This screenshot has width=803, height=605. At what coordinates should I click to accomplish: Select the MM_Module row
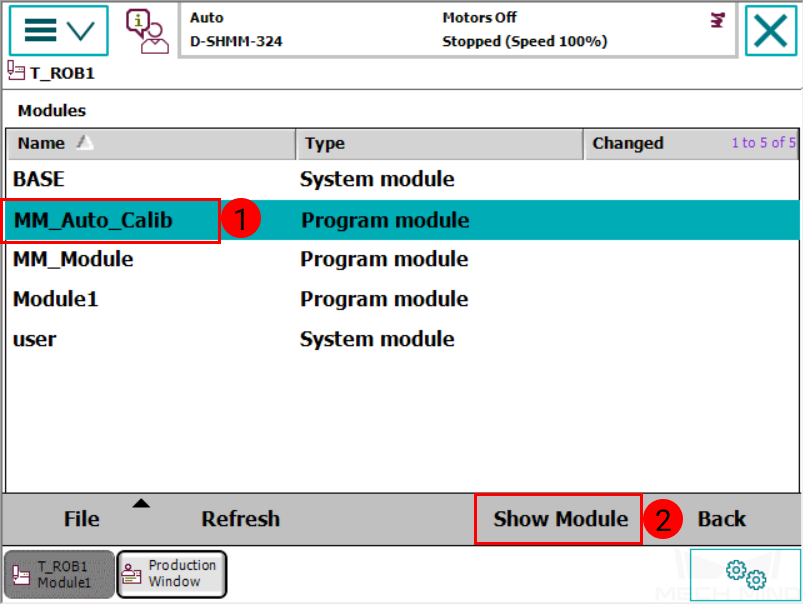403,259
